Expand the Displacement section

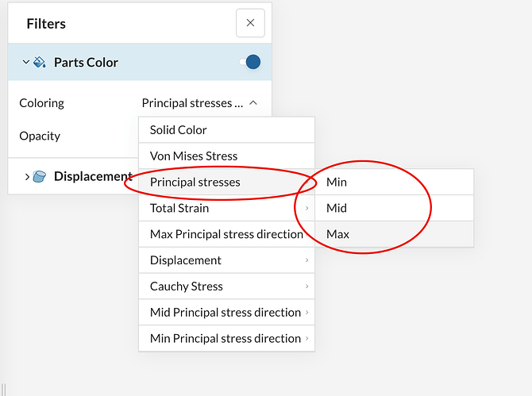tap(27, 176)
